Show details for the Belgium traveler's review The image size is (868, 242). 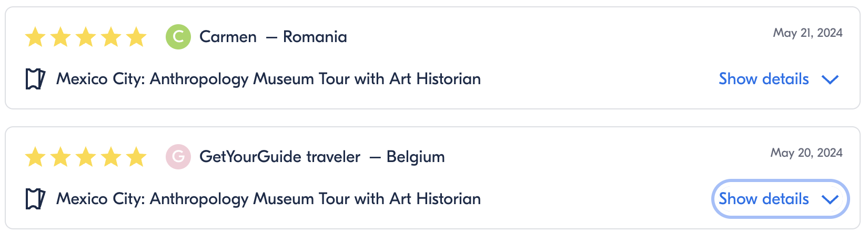(x=763, y=199)
